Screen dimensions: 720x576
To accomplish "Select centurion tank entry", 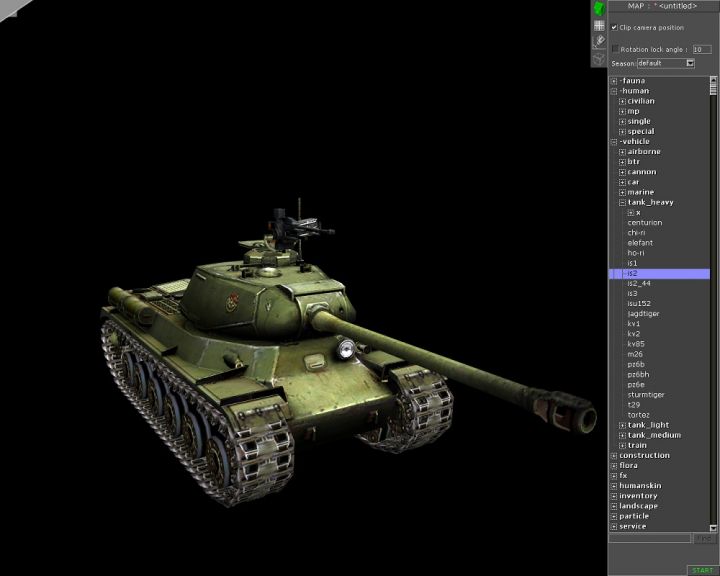I will point(644,223).
